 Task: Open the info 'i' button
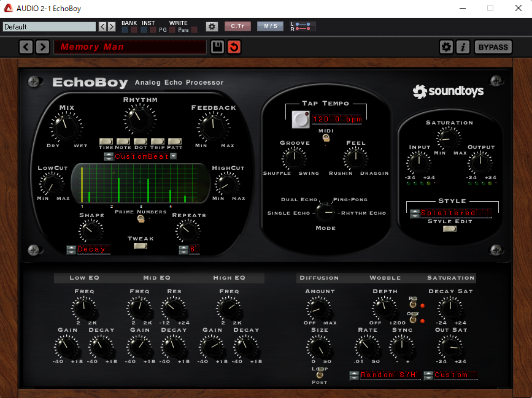[x=463, y=47]
